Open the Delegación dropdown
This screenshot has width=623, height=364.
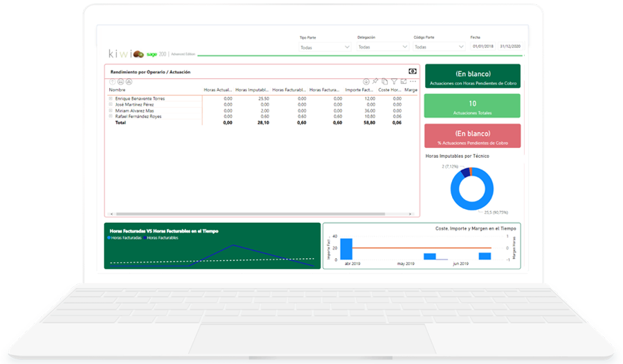coord(382,47)
